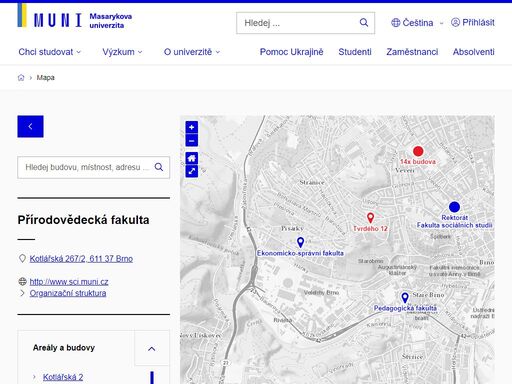Image resolution: width=512 pixels, height=384 pixels.
Task: Open the Absolventi menu item
Action: [474, 52]
